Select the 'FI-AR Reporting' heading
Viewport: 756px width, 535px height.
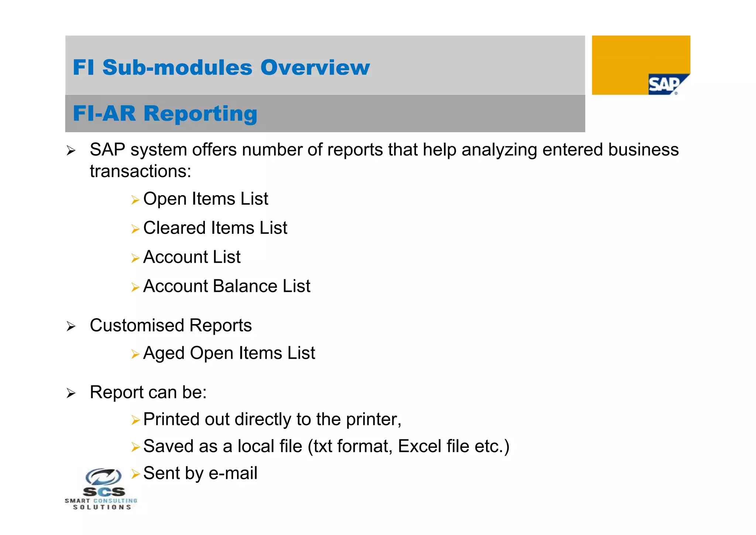pyautogui.click(x=165, y=113)
